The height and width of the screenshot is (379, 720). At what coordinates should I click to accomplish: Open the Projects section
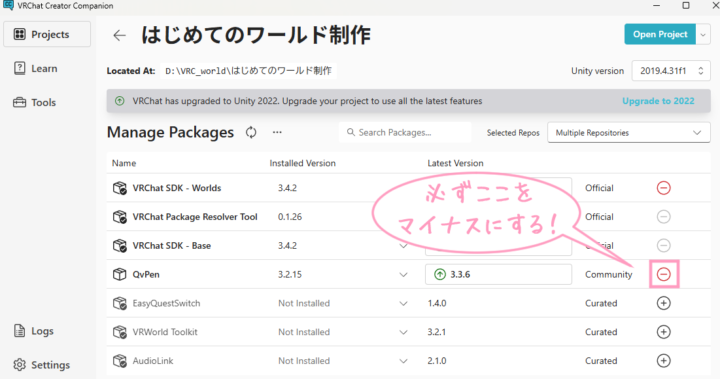(47, 34)
